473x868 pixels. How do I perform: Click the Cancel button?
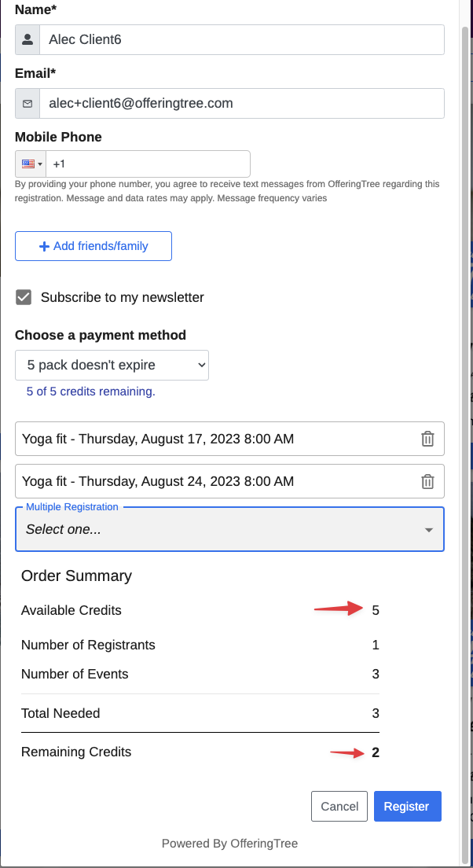point(339,806)
